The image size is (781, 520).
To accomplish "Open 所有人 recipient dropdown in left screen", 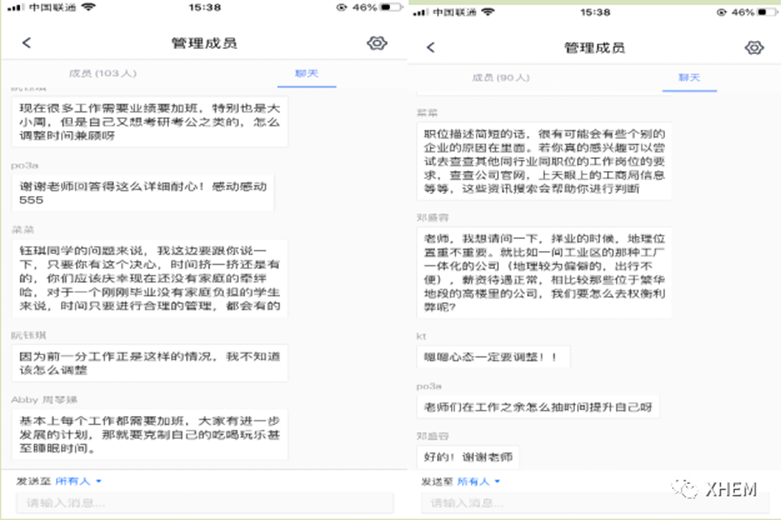I will [78, 481].
